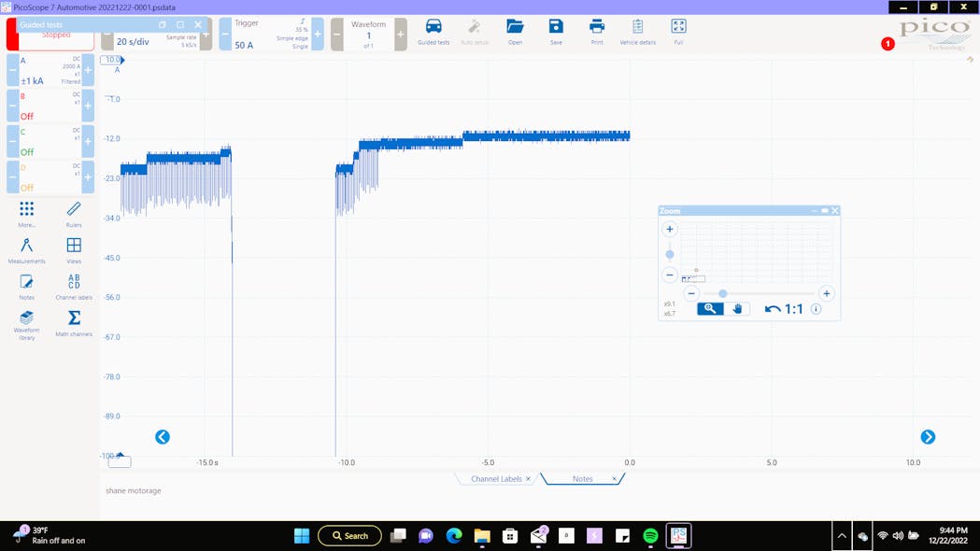Open the Guided tests car icon
The width and height of the screenshot is (980, 551).
pyautogui.click(x=433, y=31)
